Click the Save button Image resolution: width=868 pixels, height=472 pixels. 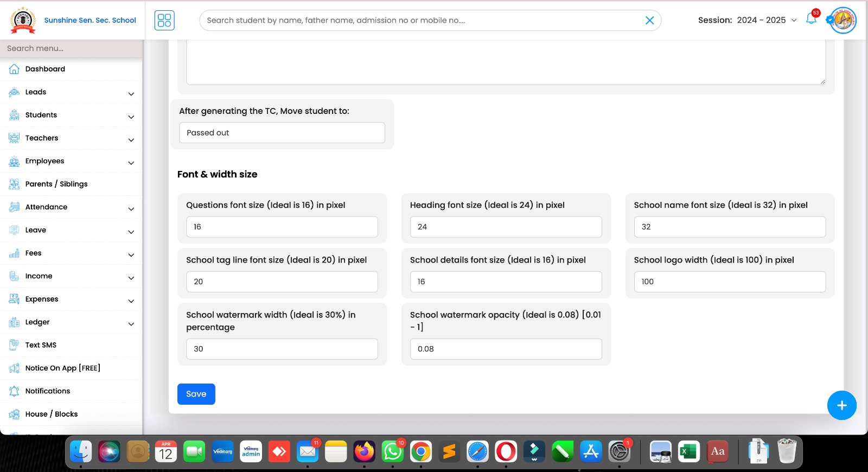click(196, 394)
